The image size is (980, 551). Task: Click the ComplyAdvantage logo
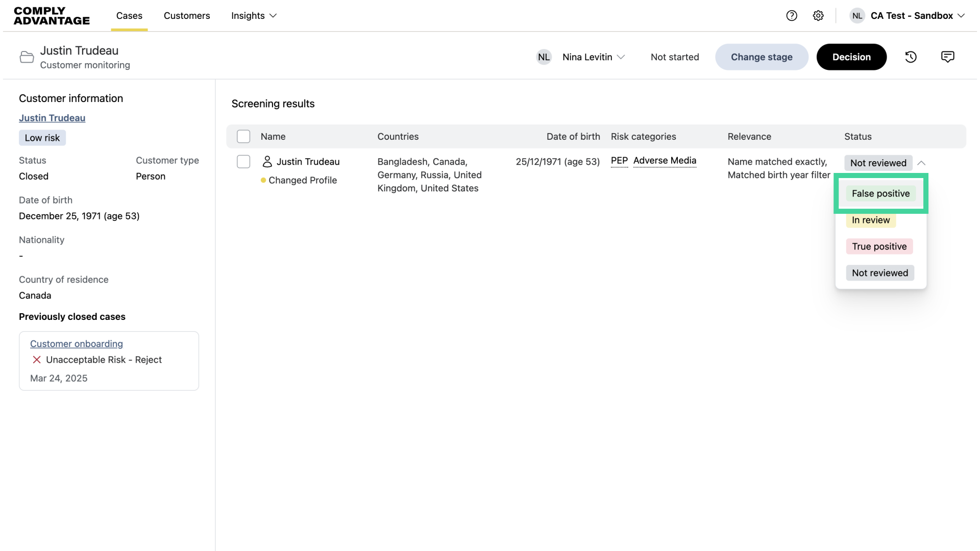coord(52,16)
